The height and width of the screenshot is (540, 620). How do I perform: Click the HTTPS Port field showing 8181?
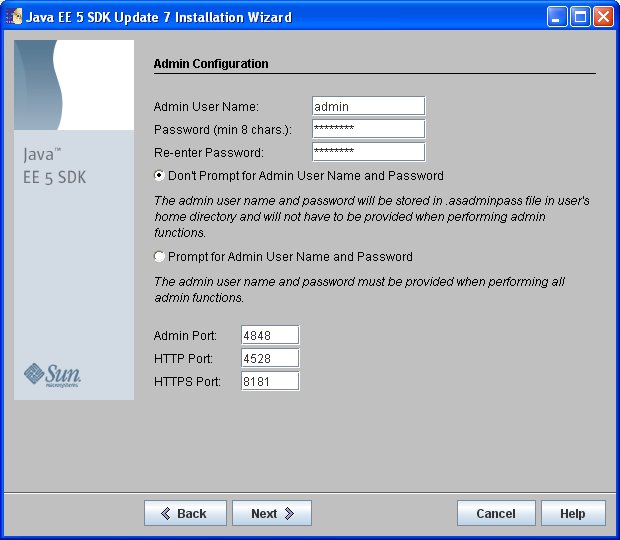point(270,381)
